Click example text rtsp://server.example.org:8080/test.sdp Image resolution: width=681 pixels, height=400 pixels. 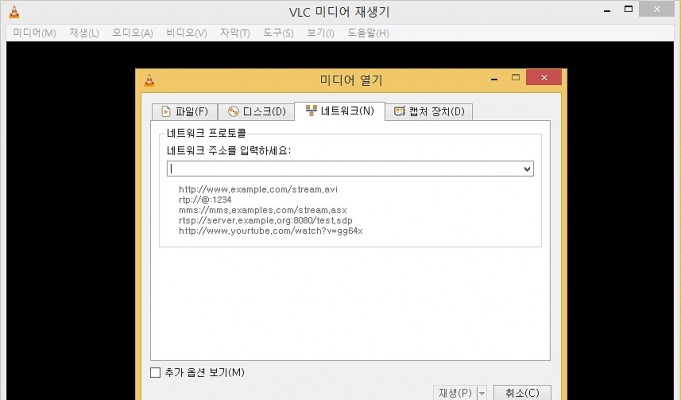coord(265,221)
